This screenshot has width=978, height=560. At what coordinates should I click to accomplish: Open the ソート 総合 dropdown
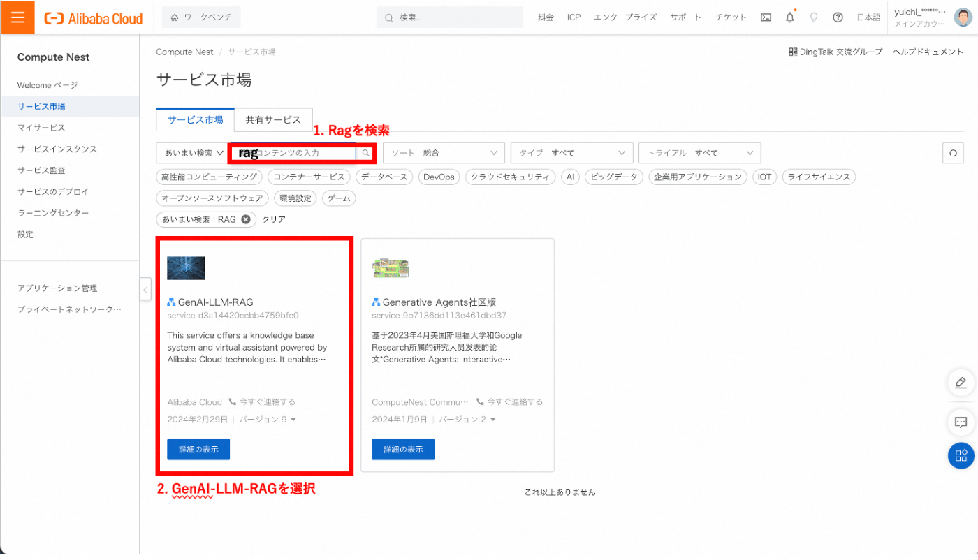click(x=444, y=153)
